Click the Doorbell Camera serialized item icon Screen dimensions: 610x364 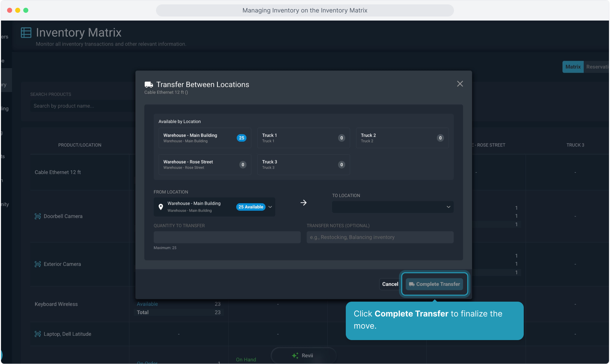tap(38, 216)
